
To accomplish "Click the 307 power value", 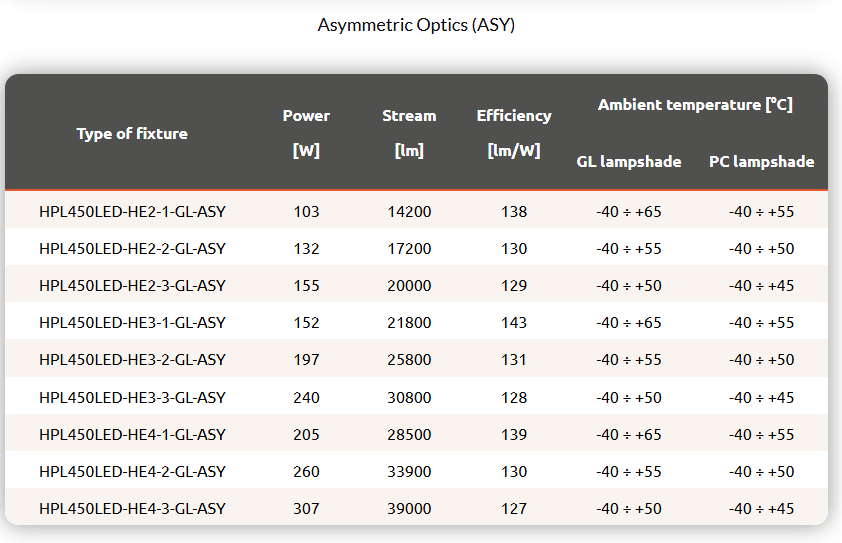I will 307,509.
